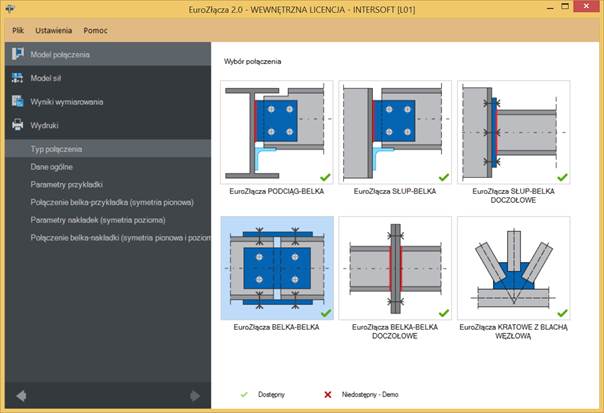Click the EuroZłącza SŁUP-BELKA DOCZOŁOWE label
This screenshot has width=604, height=413.
pyautogui.click(x=513, y=195)
